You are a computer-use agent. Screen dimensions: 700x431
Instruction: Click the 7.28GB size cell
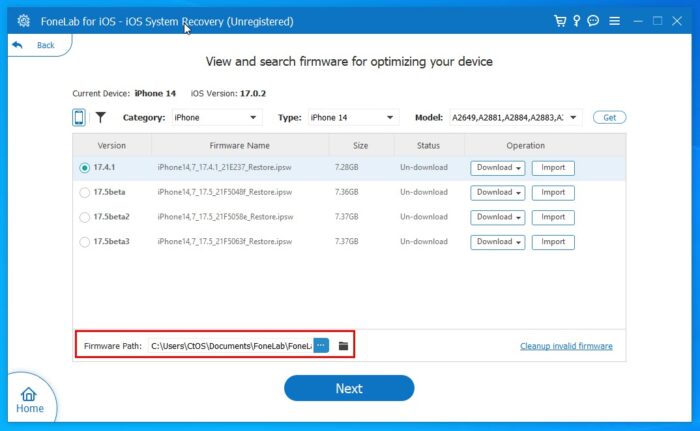tap(346, 167)
